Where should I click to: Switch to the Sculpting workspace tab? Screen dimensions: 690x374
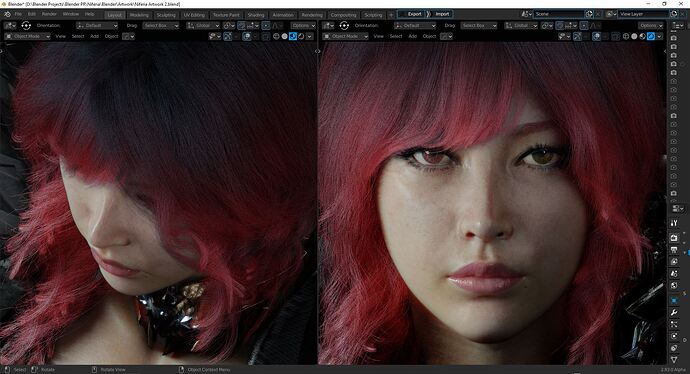click(166, 15)
